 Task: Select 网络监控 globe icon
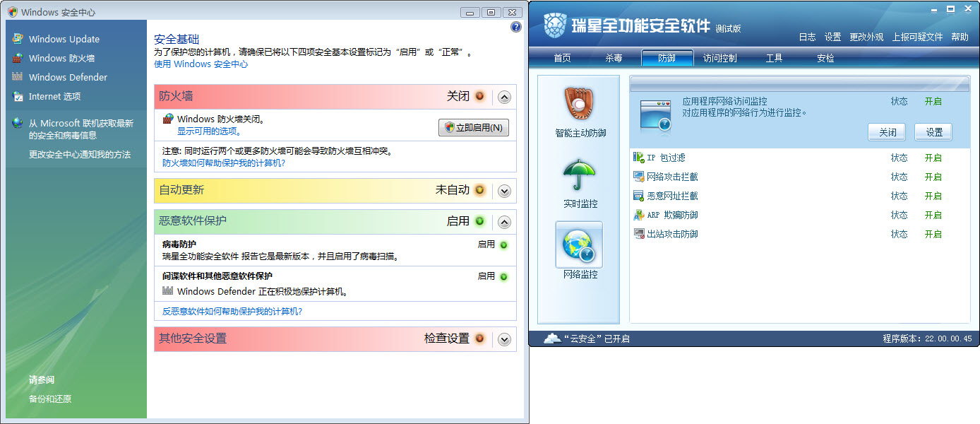[580, 245]
